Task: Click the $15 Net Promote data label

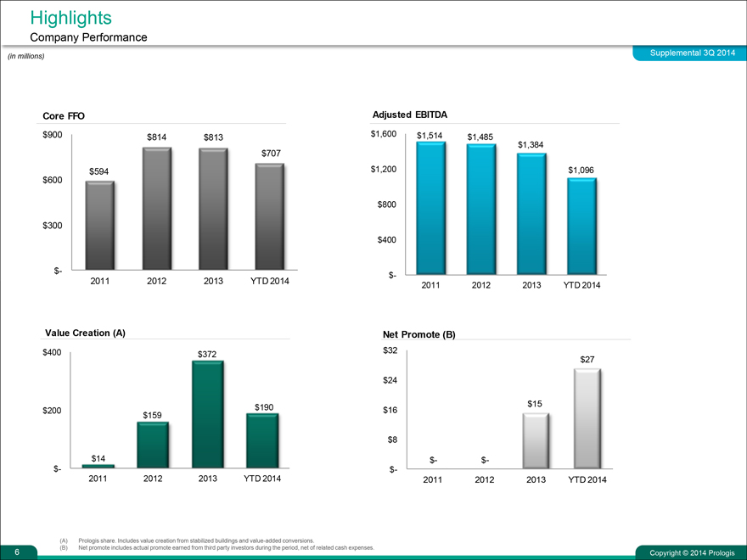Action: coord(535,404)
